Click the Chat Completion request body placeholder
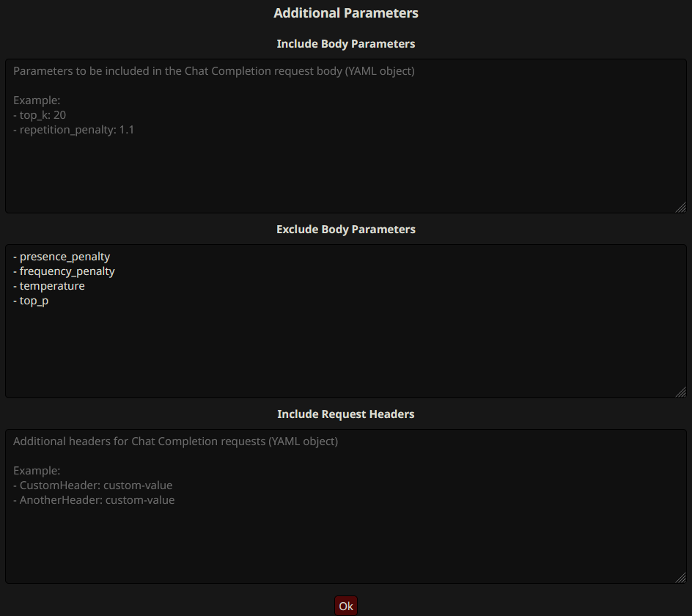This screenshot has height=616, width=692. (x=214, y=71)
